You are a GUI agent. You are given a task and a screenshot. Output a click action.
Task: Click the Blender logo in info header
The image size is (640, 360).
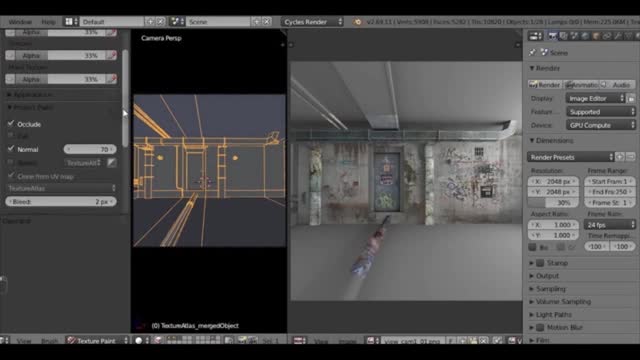click(358, 22)
